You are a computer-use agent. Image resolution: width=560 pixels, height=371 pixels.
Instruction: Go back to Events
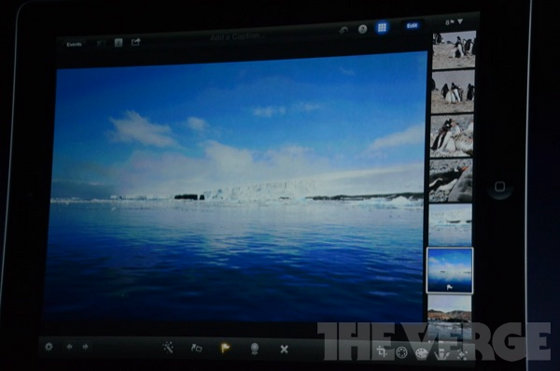click(x=75, y=44)
